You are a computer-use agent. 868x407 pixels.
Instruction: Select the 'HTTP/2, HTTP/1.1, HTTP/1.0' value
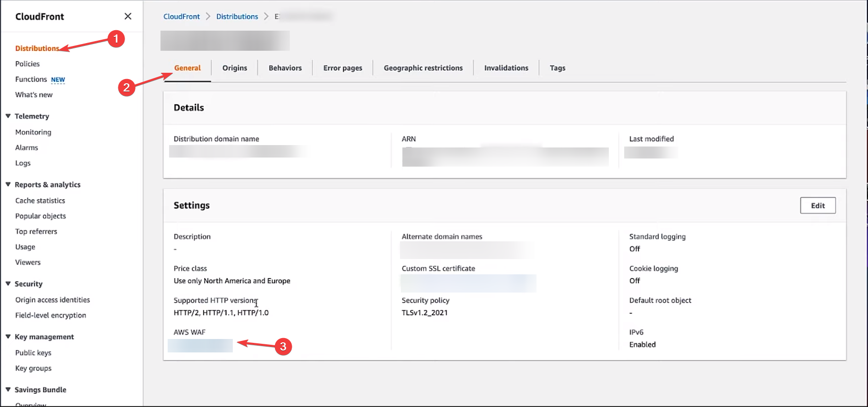click(221, 313)
